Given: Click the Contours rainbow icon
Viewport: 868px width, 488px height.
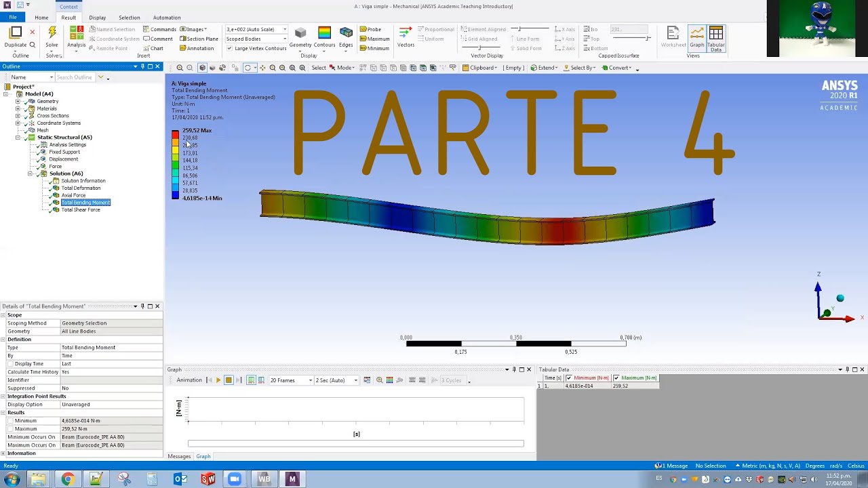Looking at the screenshot, I should click(x=324, y=33).
